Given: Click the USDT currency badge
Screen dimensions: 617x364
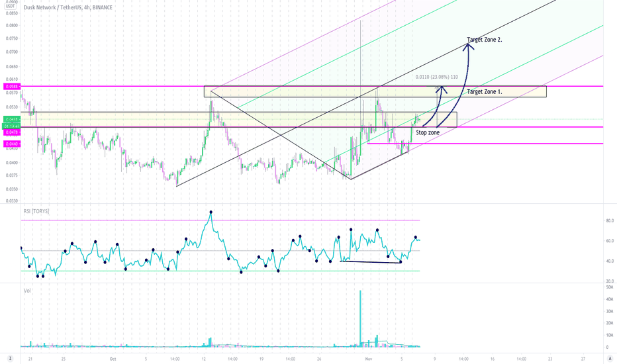Looking at the screenshot, I should pyautogui.click(x=10, y=6).
